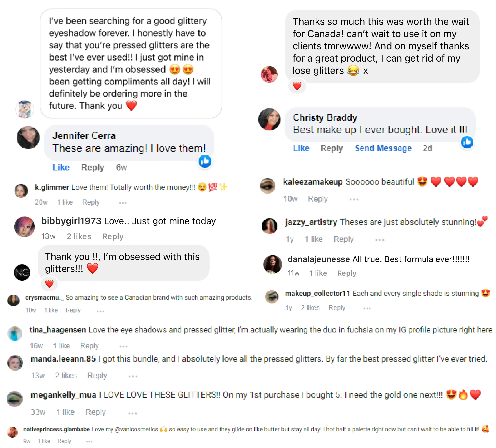Open more options on manda.leeann.85's comment

pos(133,376)
